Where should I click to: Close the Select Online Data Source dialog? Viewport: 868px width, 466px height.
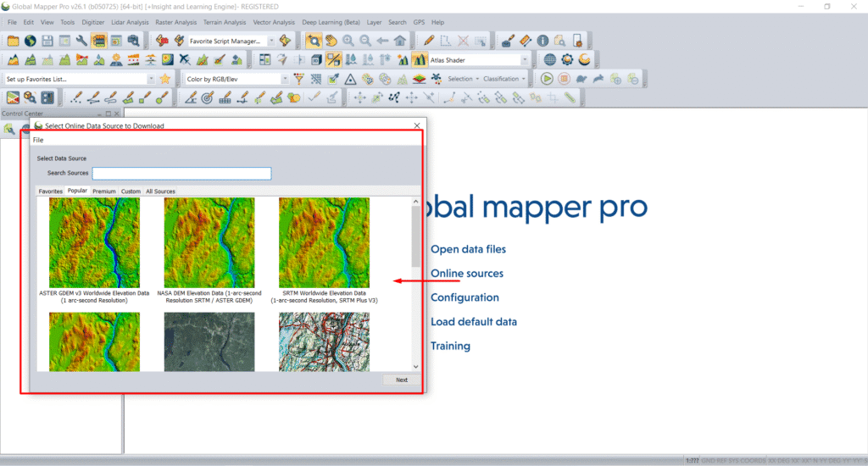417,125
